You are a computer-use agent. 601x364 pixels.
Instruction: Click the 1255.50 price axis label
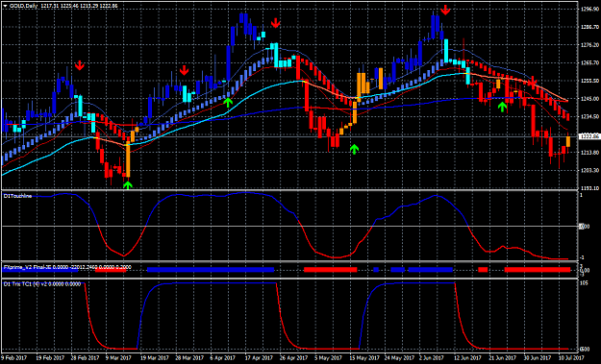(x=589, y=81)
